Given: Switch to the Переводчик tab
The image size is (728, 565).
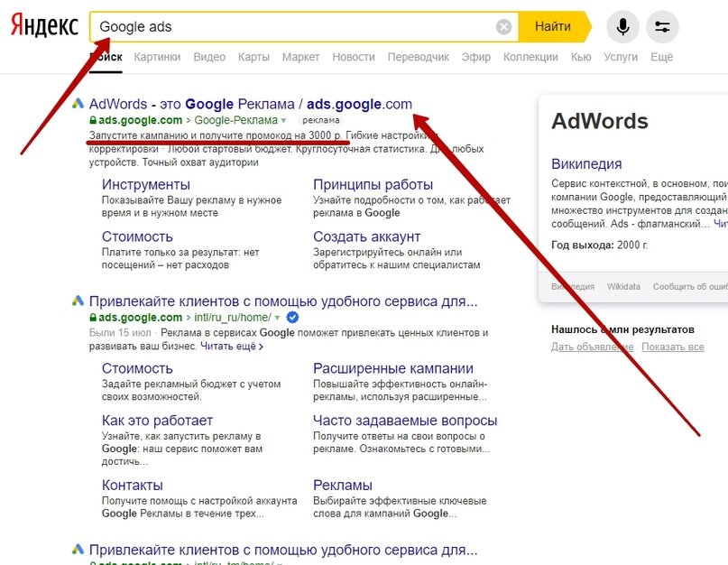Looking at the screenshot, I should 418,57.
